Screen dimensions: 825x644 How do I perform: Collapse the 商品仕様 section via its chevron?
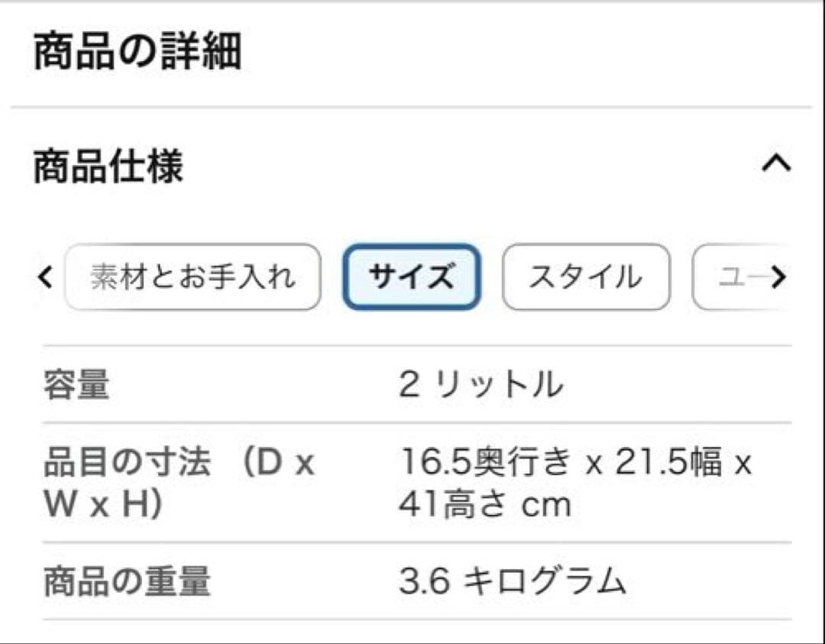pos(778,160)
